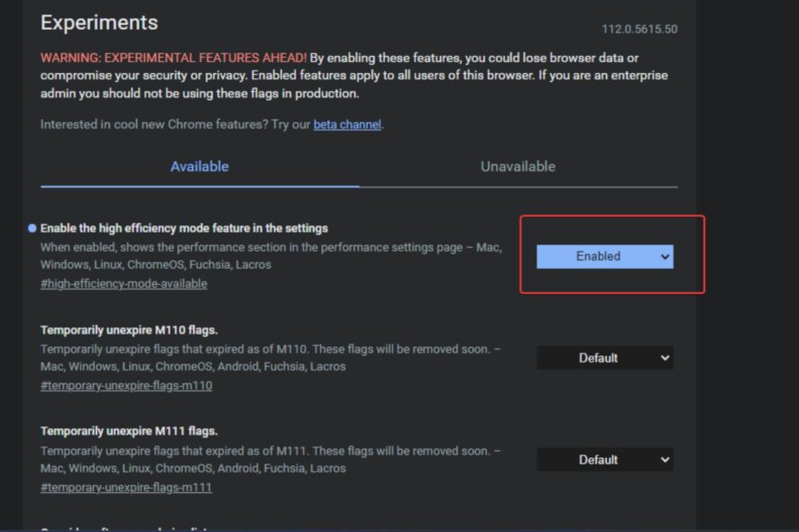Click the #temporary-unexpire-flags-m110 anchor link

(126, 386)
